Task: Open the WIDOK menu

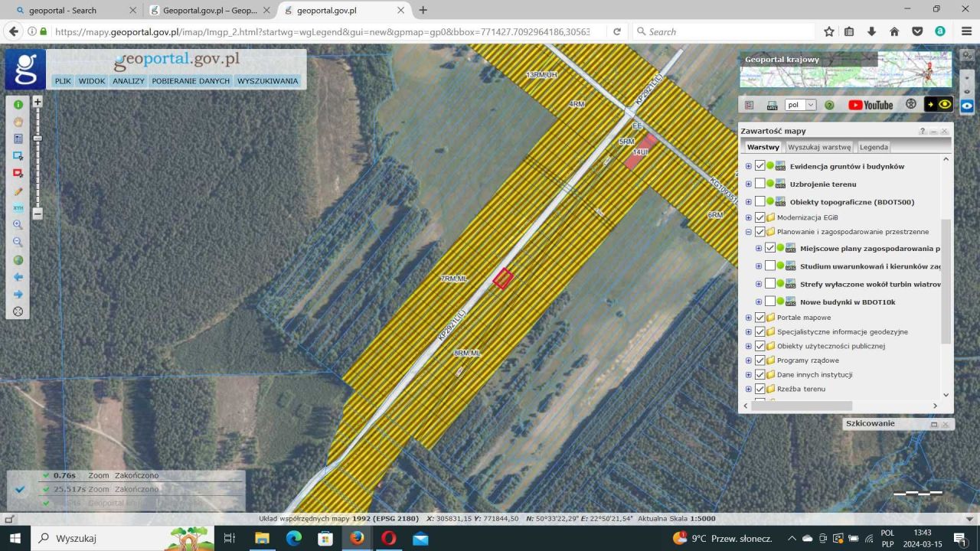Action: tap(92, 81)
